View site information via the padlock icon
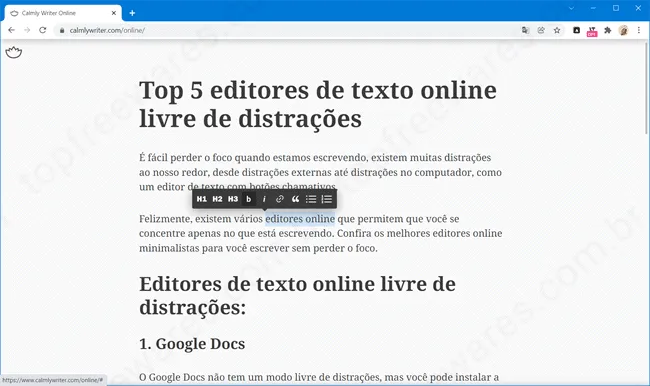 coord(62,30)
